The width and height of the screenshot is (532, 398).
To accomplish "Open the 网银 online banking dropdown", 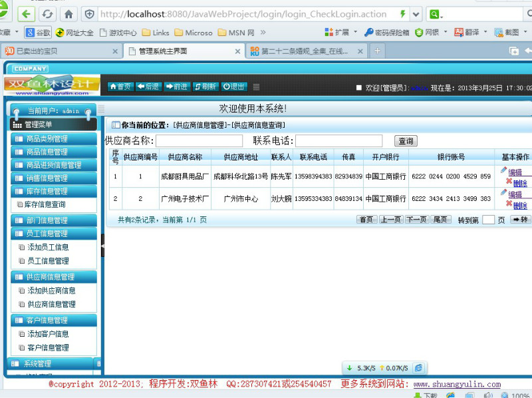I will click(x=431, y=32).
